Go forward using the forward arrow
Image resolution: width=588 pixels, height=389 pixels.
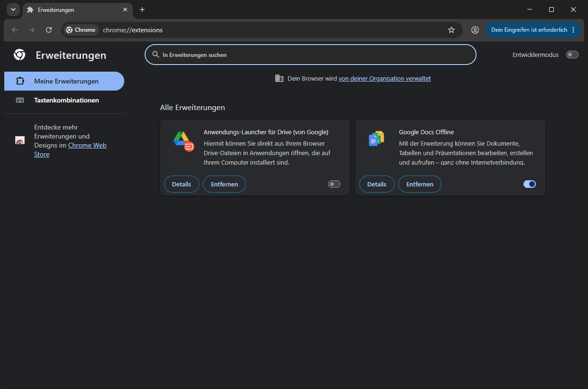(32, 30)
